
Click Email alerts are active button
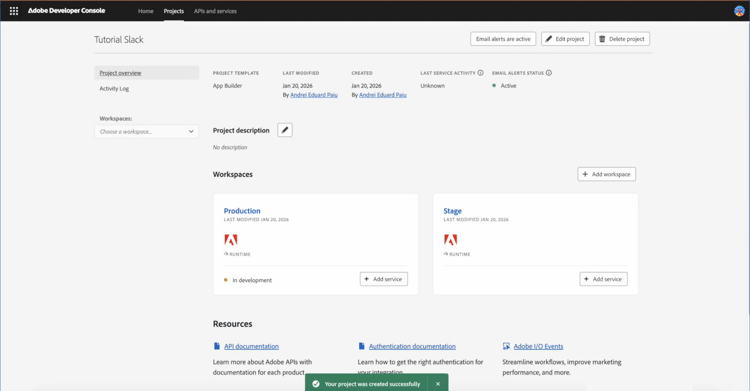503,39
